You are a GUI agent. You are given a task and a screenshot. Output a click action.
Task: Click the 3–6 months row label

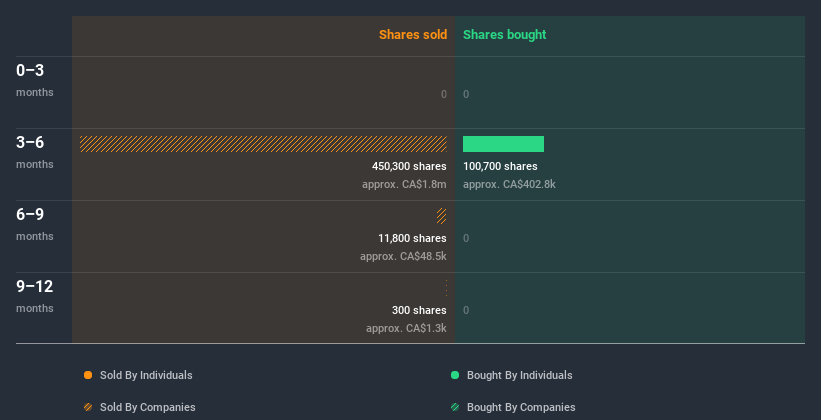(x=35, y=152)
